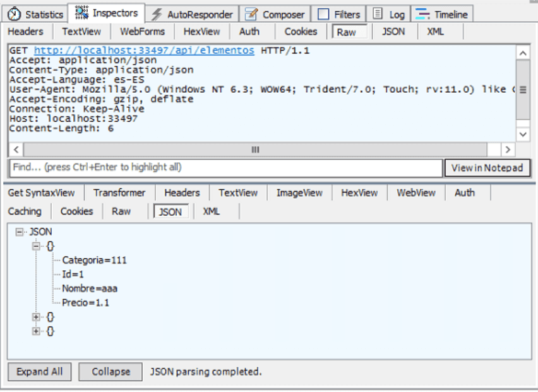
Task: Select the Nombre=aaa tree item
Action: click(90, 288)
